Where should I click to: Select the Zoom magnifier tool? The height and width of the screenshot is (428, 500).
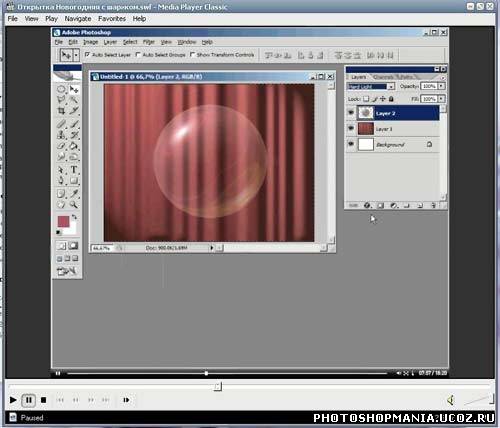[x=74, y=204]
